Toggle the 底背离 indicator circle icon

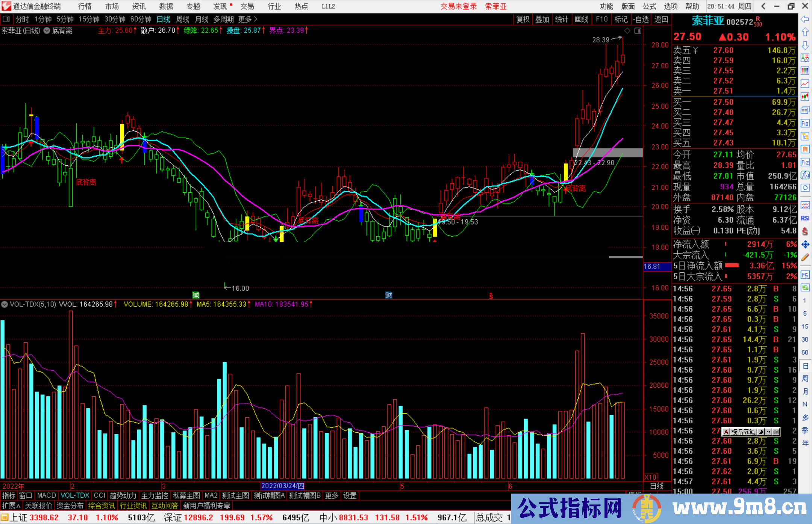click(47, 31)
